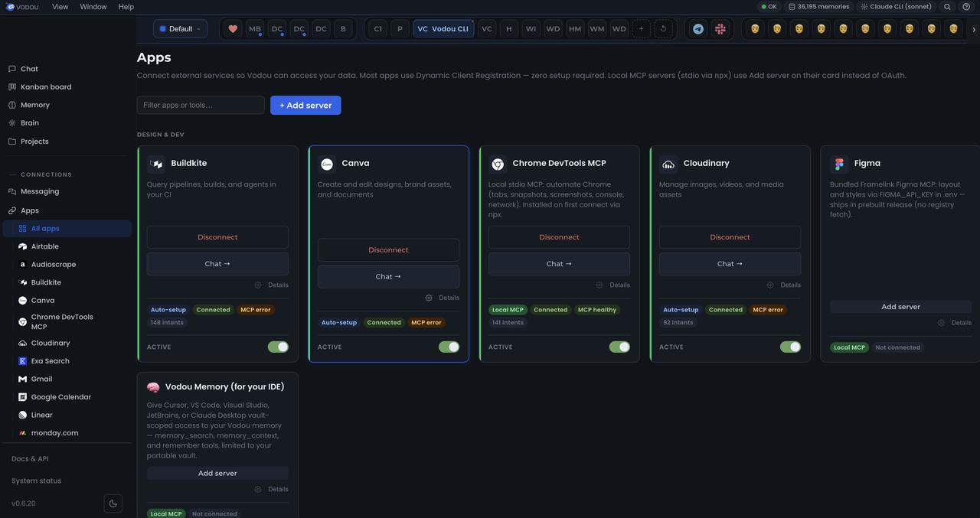Open the Telegram icon in the toolbar
This screenshot has height=518, width=980.
click(x=698, y=29)
